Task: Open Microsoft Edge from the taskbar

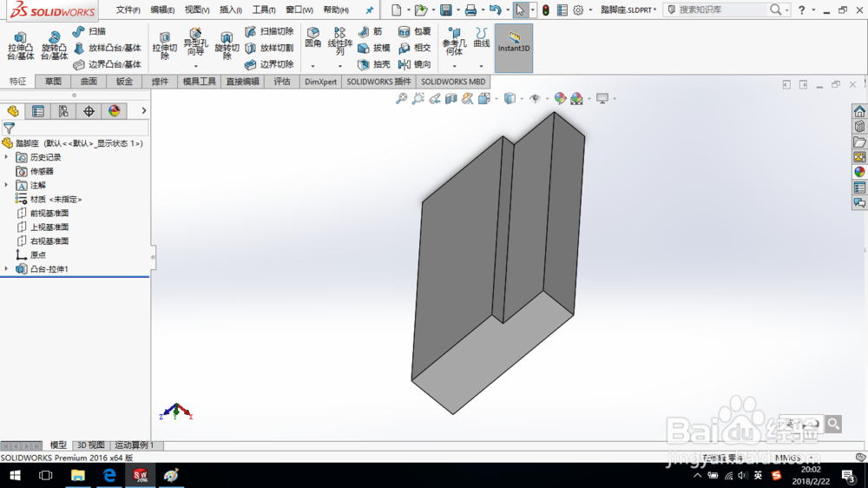Action: [109, 475]
